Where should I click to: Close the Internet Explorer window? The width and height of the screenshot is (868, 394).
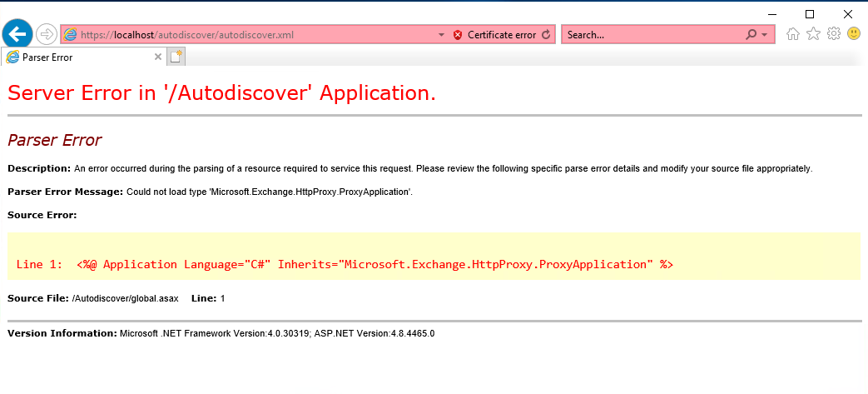[847, 14]
